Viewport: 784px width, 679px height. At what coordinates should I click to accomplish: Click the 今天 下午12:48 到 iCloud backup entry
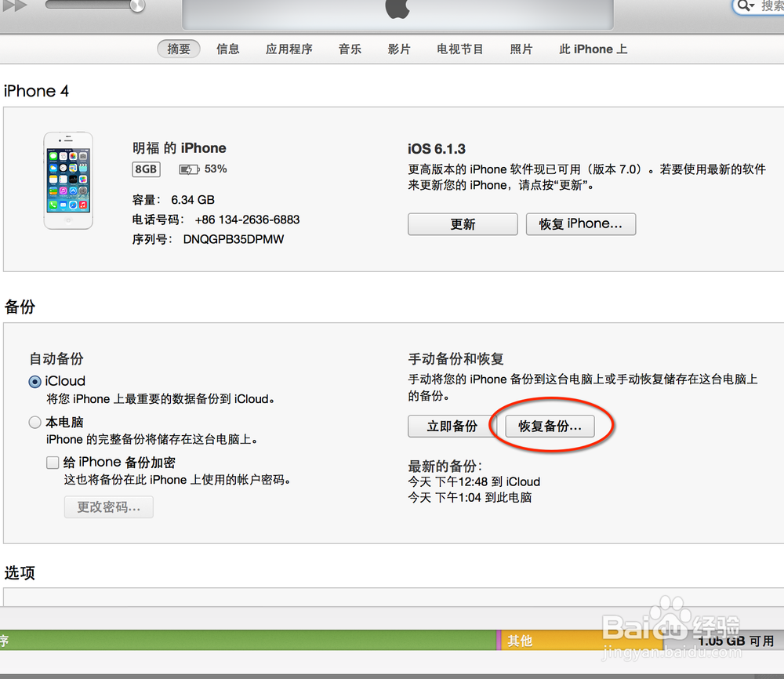(x=474, y=481)
